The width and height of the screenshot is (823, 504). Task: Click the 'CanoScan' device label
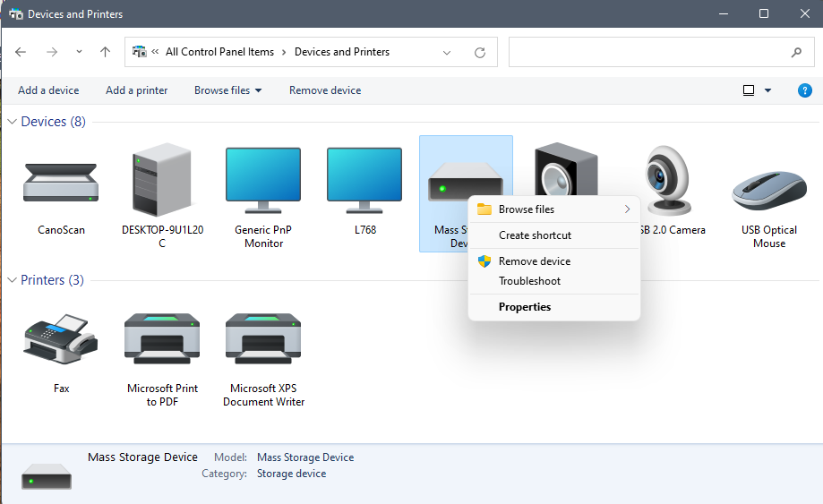(x=61, y=230)
